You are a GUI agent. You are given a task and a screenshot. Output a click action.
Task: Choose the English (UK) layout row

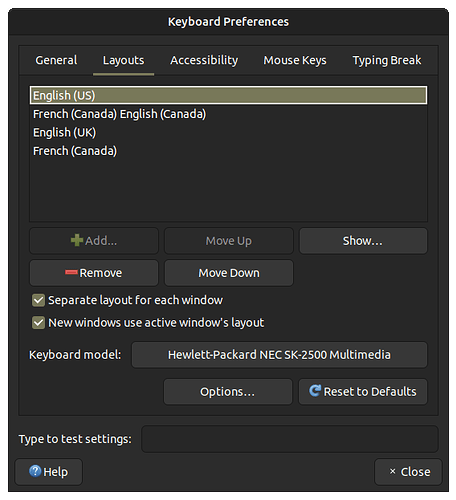[x=228, y=132]
